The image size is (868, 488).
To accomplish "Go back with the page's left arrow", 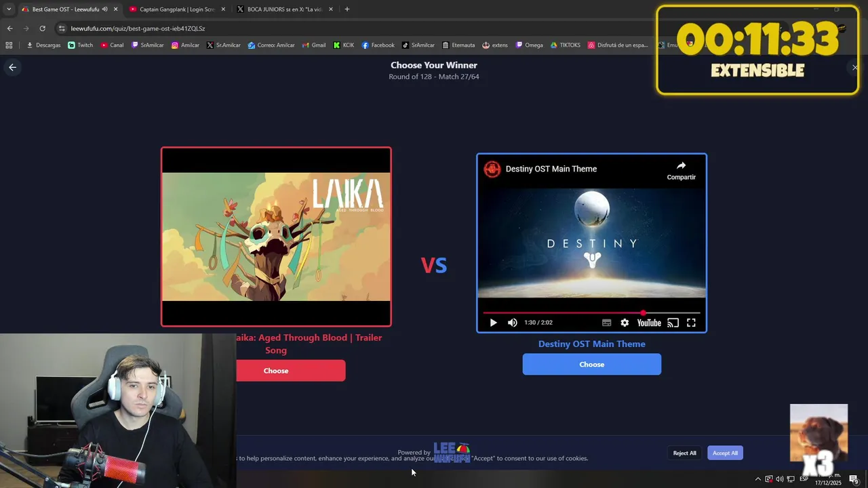I will [12, 67].
